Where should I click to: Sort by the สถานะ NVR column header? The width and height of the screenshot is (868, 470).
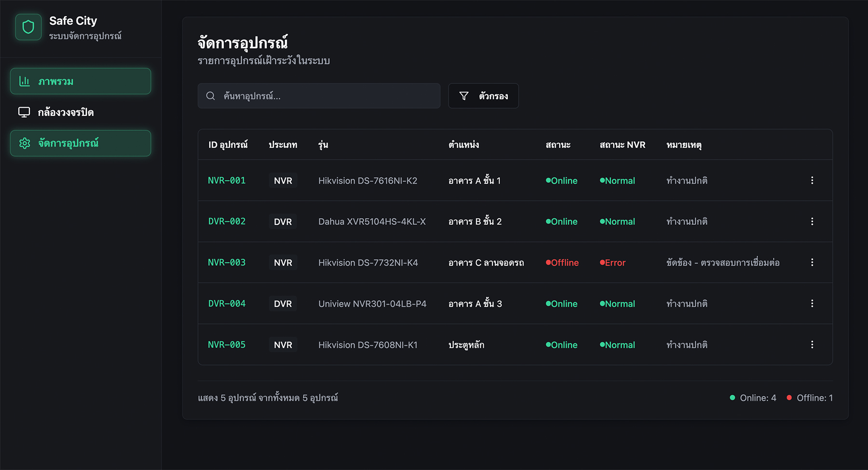[x=622, y=145]
